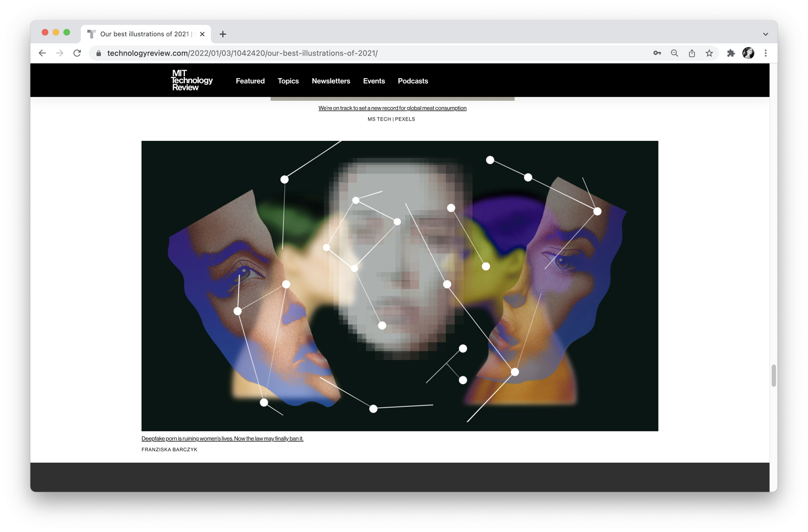The image size is (808, 532).
Task: Reload the page with the refresh icon
Action: (x=77, y=53)
